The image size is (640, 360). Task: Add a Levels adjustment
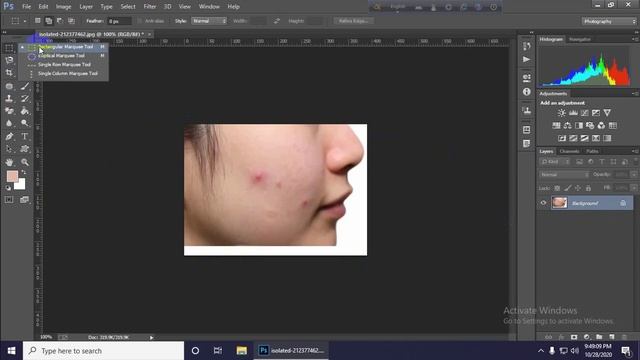point(573,113)
